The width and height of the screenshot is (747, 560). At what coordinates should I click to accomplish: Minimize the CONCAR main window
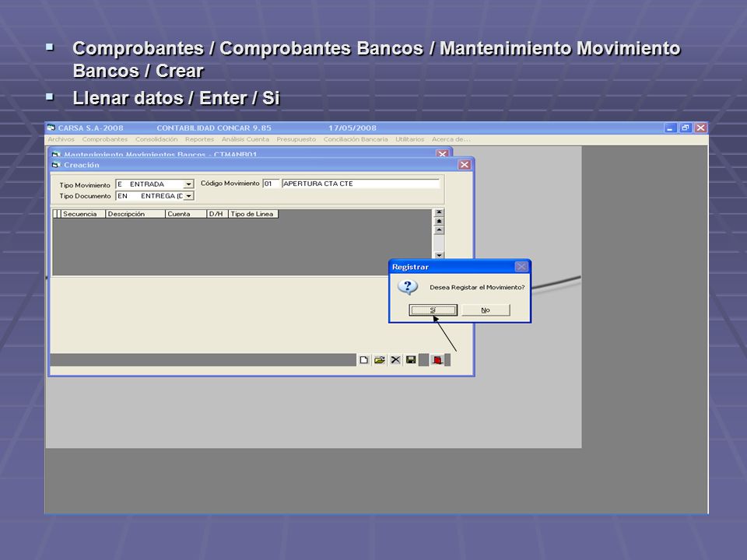[670, 128]
